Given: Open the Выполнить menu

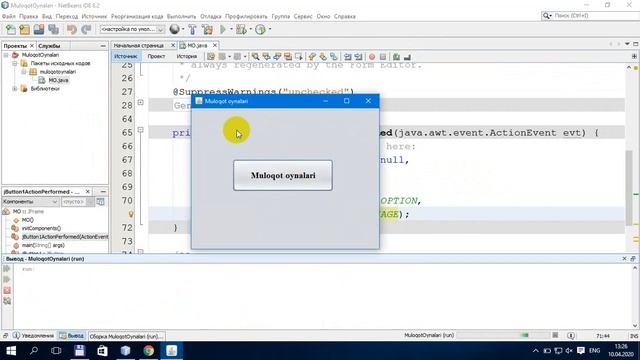Looking at the screenshot, I should pos(182,16).
